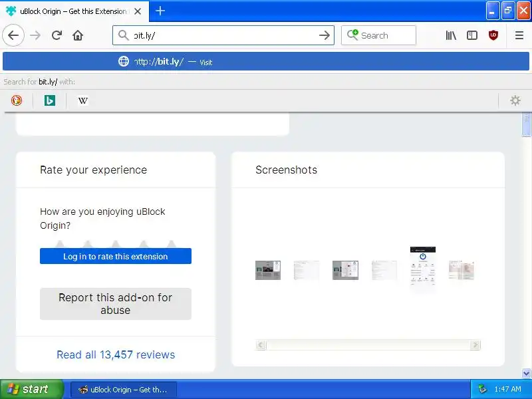This screenshot has height=399, width=532.
Task: Open the Windows start menu
Action: tap(31, 389)
